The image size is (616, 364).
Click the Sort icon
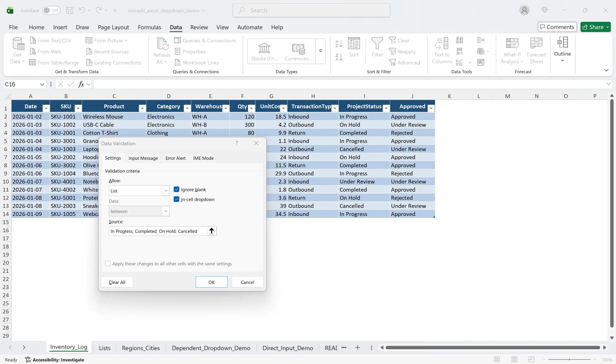pos(354,48)
